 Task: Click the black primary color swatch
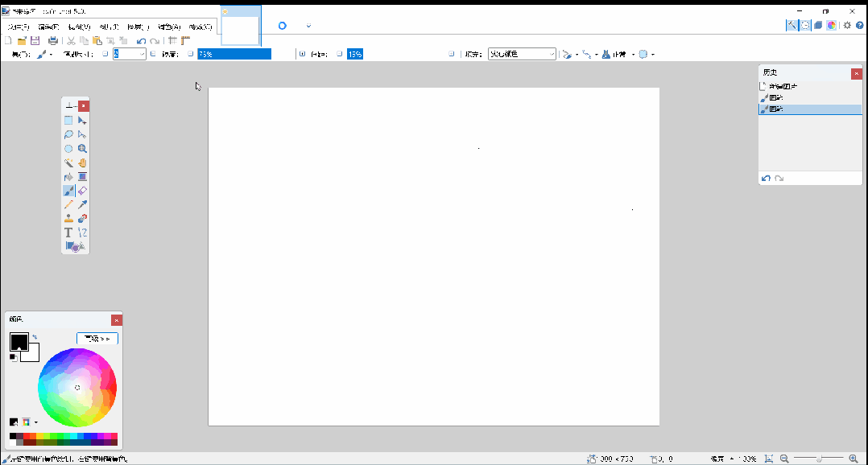tap(19, 341)
